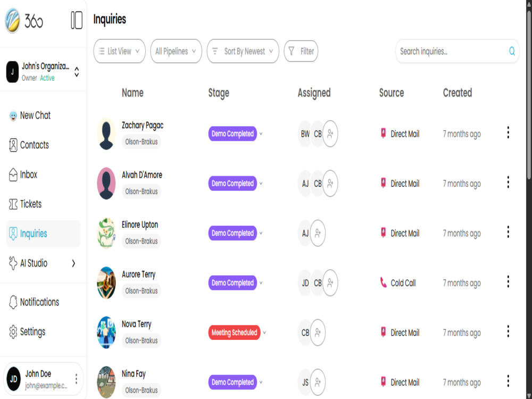The image size is (532, 399).
Task: Collapse the sidebar panel icon
Action: [77, 20]
